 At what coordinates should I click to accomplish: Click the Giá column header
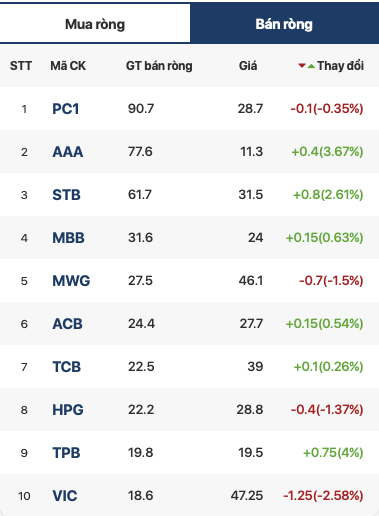point(248,66)
